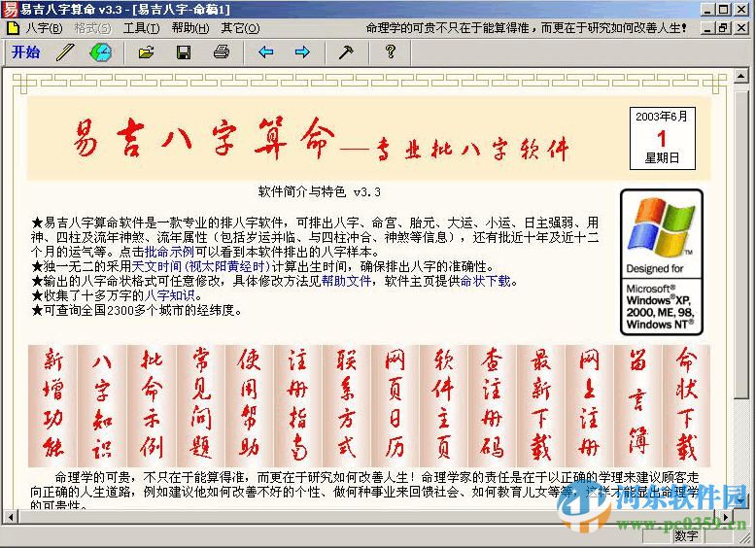This screenshot has width=756, height=548.
Task: Open the 批命示例 red calligraphy banner
Action: pos(152,405)
